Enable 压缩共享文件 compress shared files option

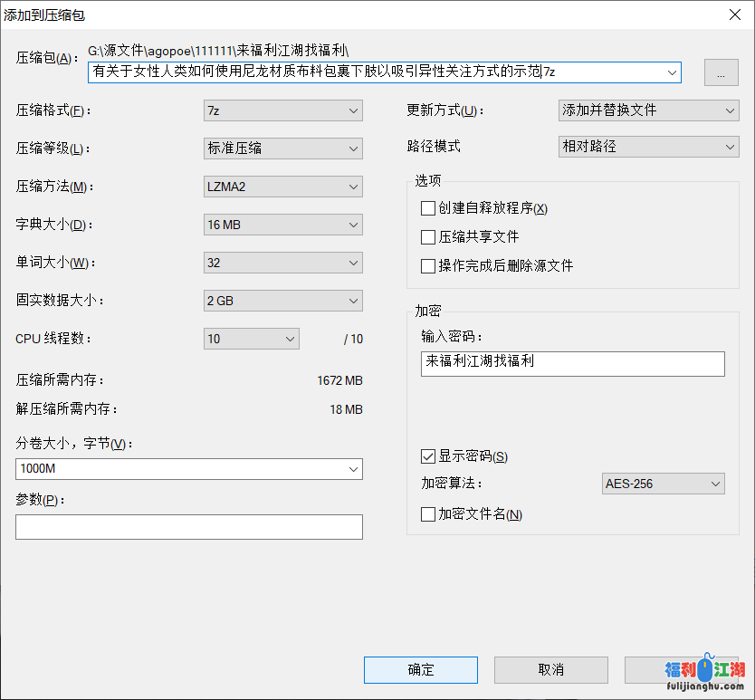point(428,237)
